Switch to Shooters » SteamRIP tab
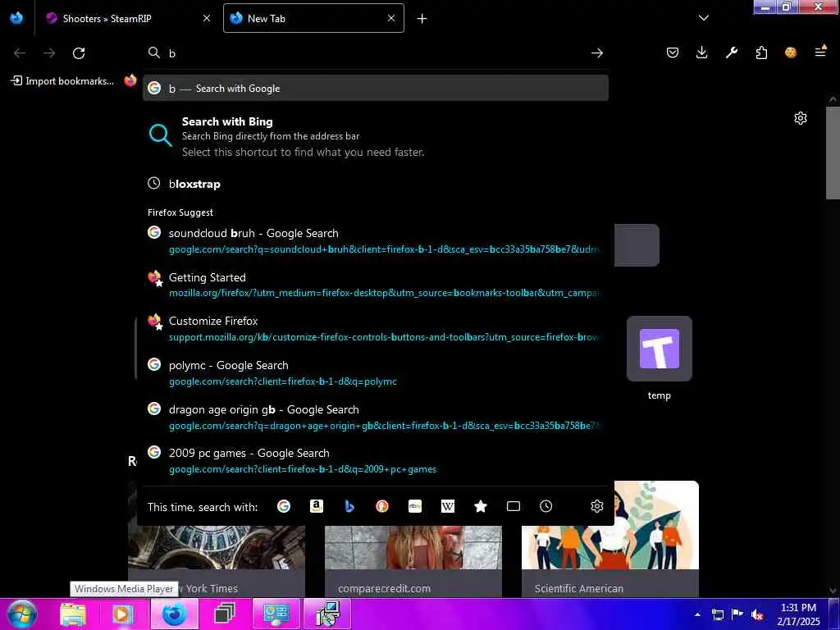This screenshot has width=840, height=630. coord(127,18)
